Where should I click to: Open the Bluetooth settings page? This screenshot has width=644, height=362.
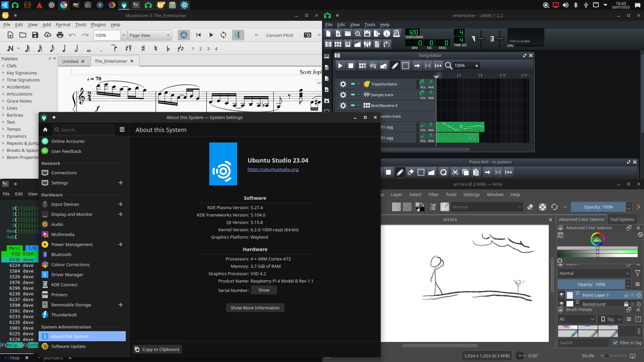(82, 254)
